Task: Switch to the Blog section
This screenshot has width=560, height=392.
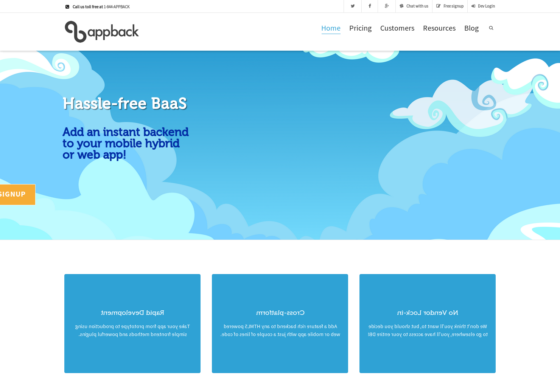Action: [471, 28]
